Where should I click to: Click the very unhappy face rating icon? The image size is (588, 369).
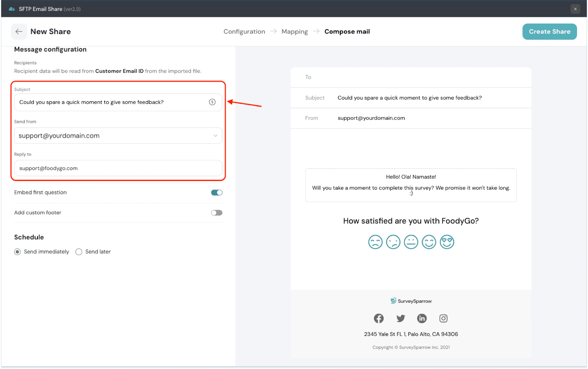[x=375, y=242]
